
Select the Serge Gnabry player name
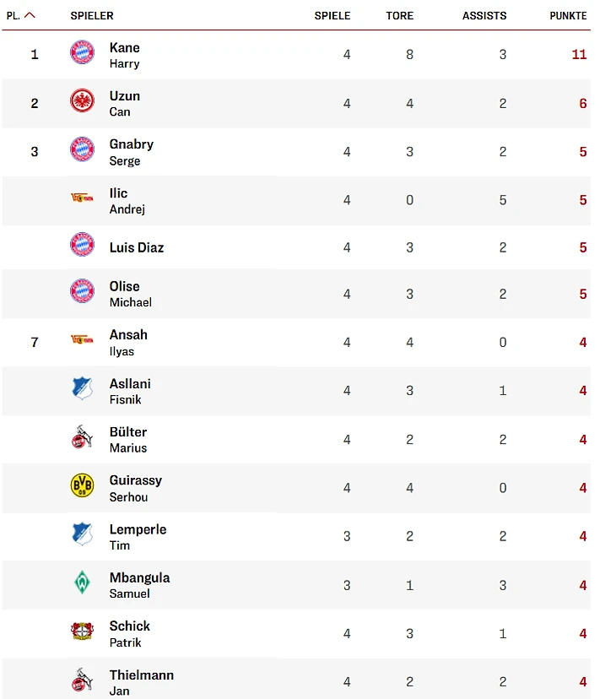click(x=132, y=152)
